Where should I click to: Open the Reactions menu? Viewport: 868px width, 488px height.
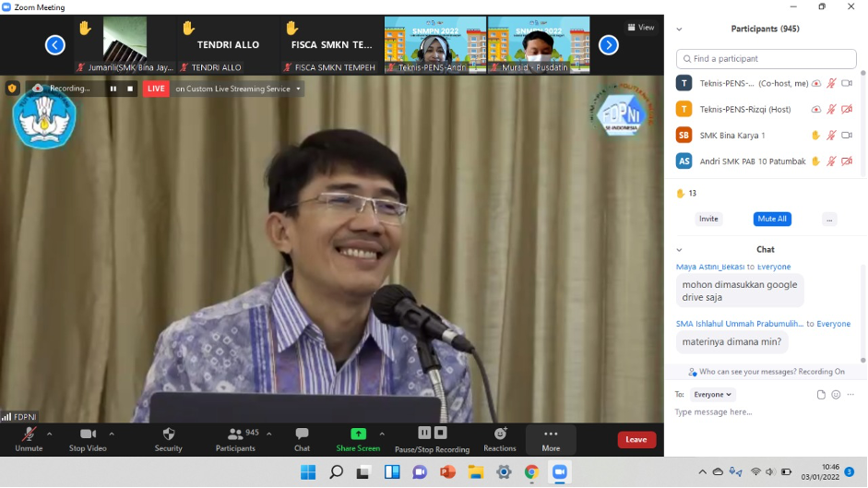pyautogui.click(x=500, y=438)
